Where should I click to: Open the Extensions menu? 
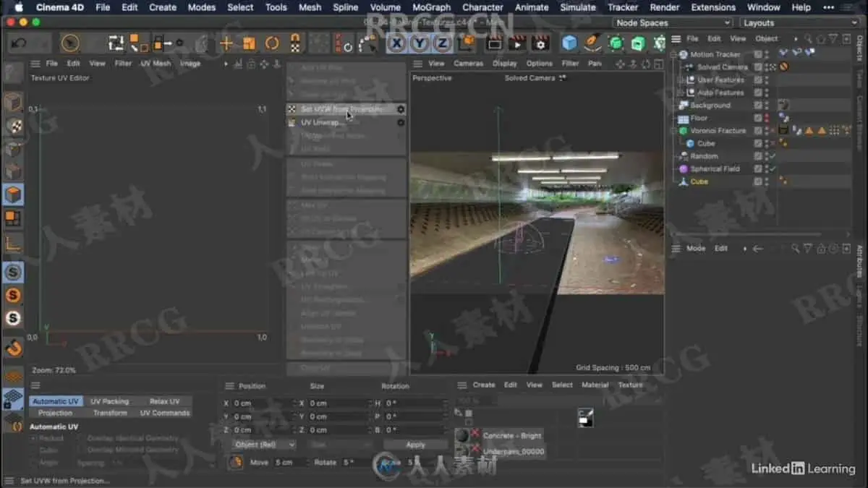713,7
